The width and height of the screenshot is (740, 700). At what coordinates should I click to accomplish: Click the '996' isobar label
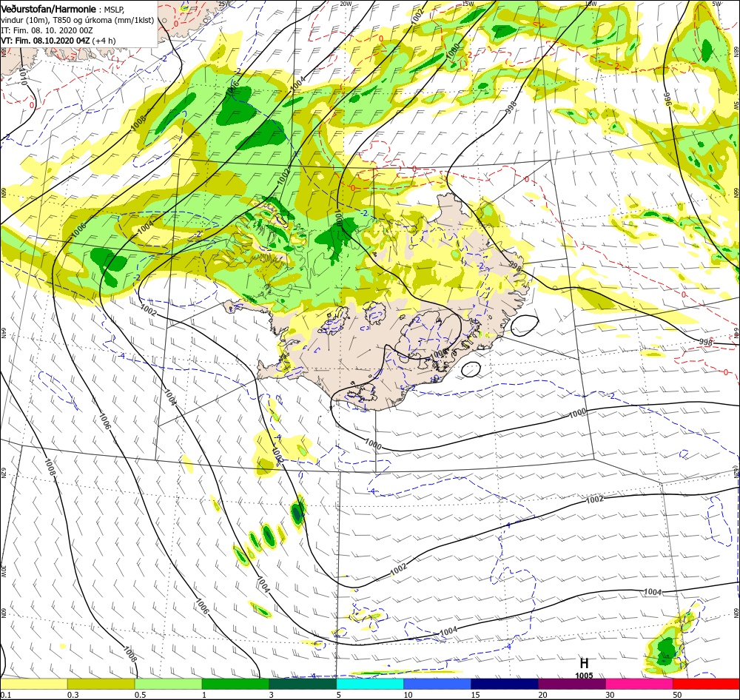click(x=667, y=99)
